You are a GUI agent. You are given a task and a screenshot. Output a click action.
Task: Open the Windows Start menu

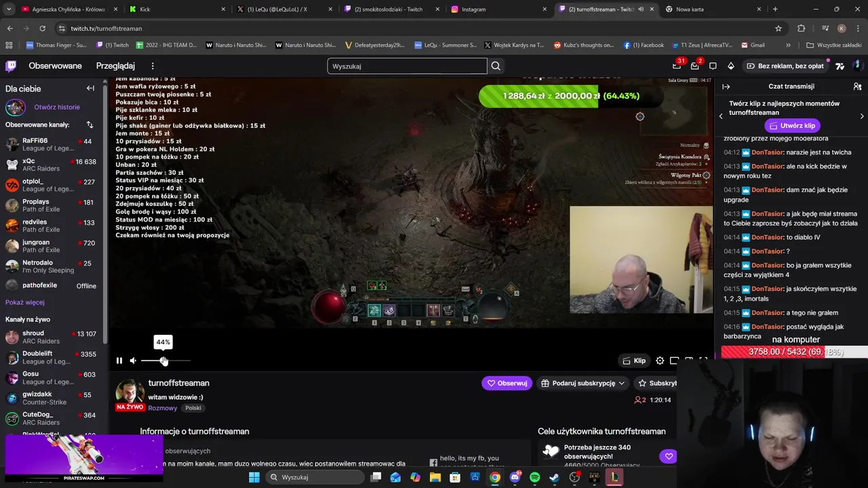(x=254, y=477)
